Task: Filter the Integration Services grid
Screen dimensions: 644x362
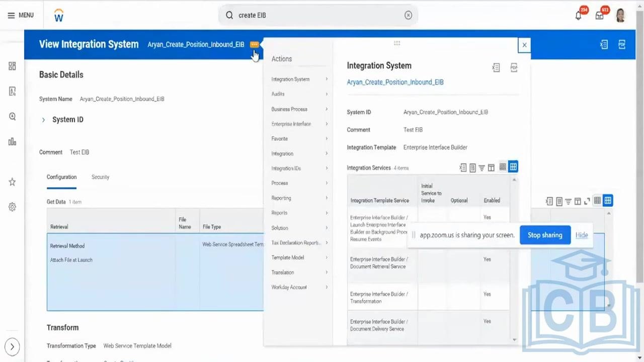Action: (x=481, y=168)
